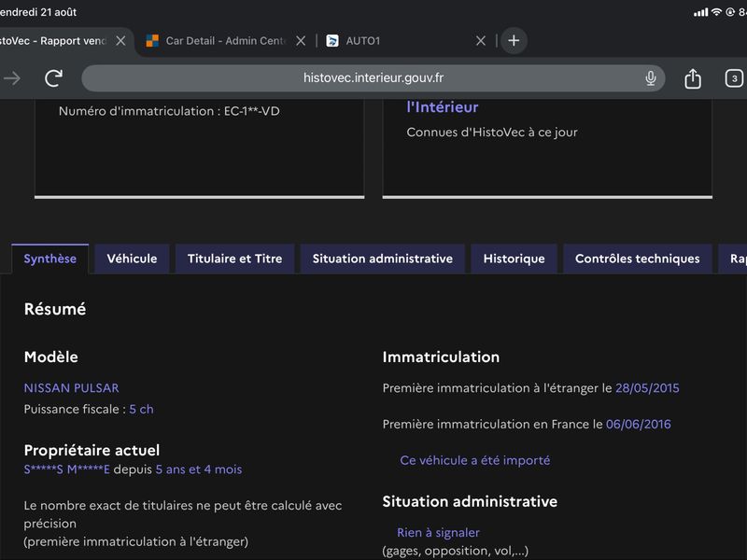
Task: Close the HistoVec Rapport tab
Action: tap(121, 41)
